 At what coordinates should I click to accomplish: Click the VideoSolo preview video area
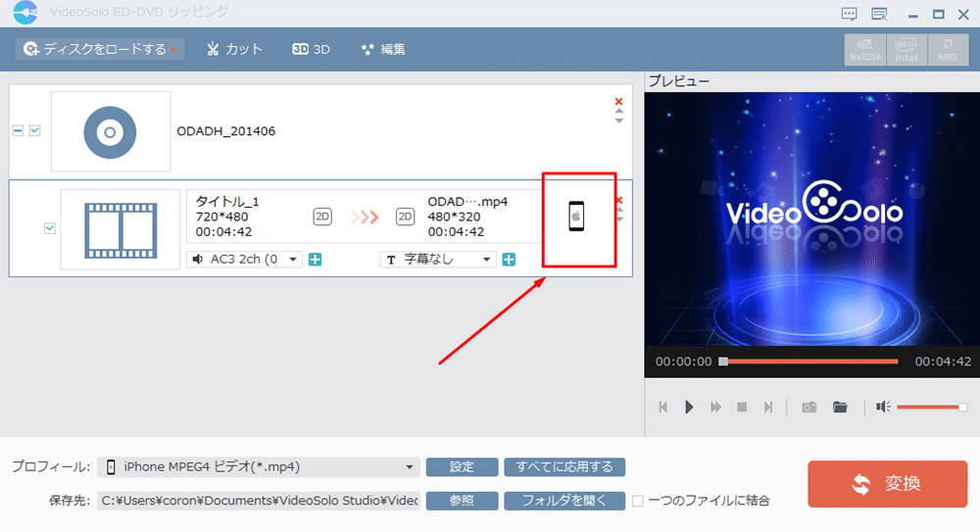811,218
